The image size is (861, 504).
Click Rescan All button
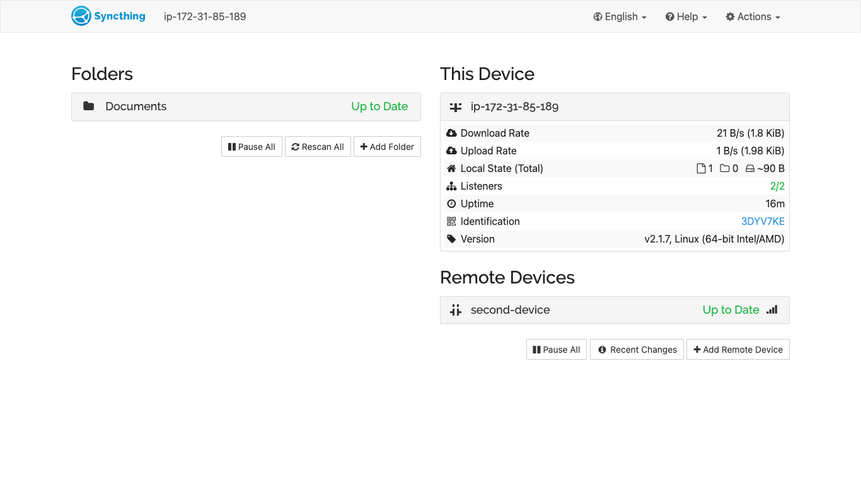coord(318,147)
